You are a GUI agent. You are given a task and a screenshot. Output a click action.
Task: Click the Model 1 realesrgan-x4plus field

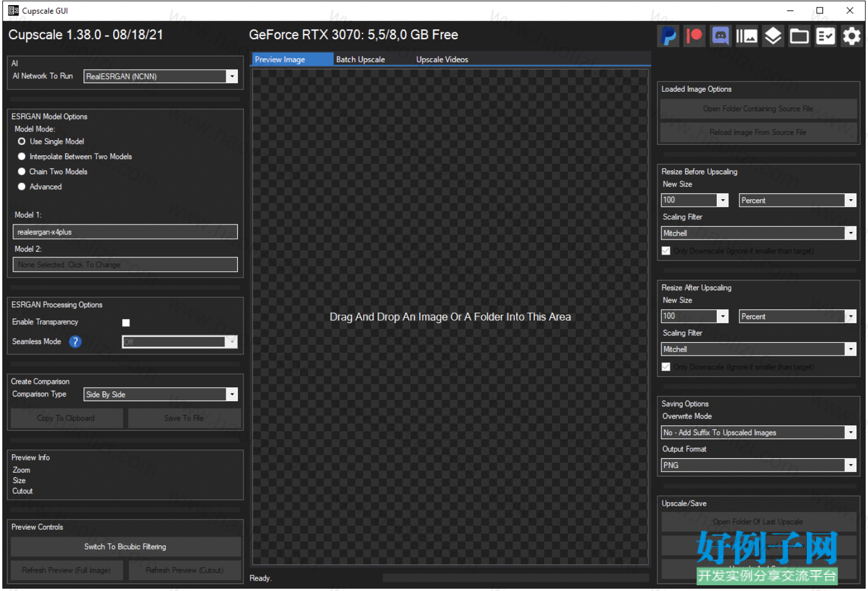[125, 232]
